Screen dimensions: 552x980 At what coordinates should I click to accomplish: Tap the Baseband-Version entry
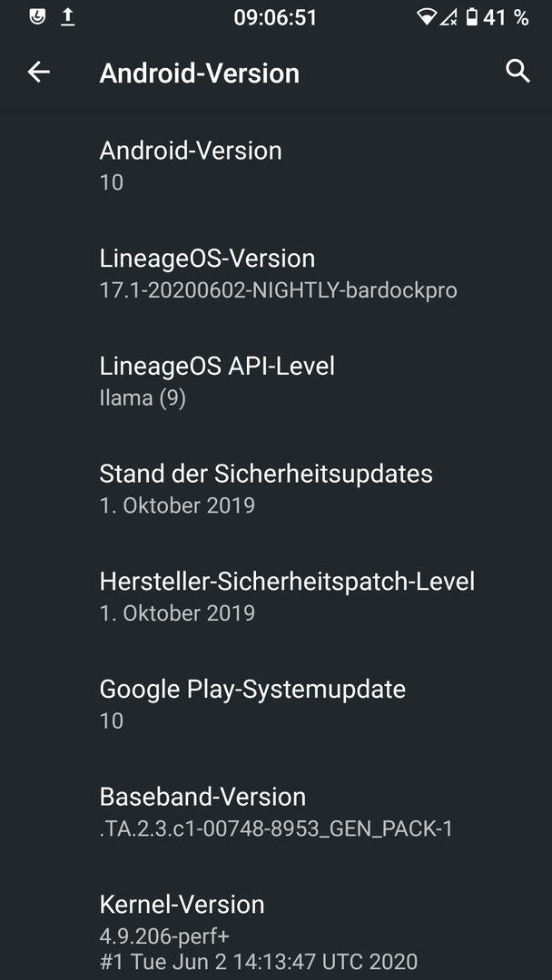pyautogui.click(x=276, y=811)
